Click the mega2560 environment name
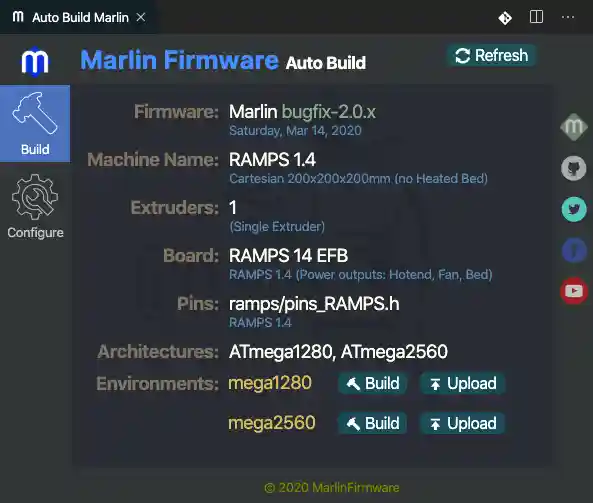 point(272,423)
